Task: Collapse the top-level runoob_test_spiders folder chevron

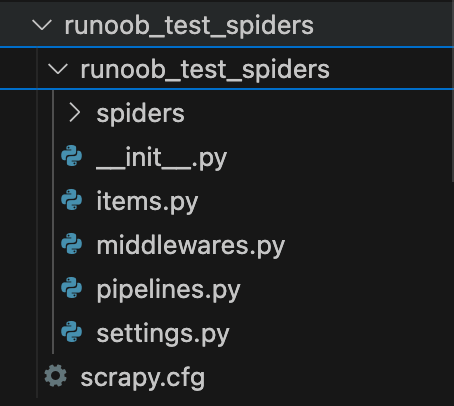Action: [42, 25]
